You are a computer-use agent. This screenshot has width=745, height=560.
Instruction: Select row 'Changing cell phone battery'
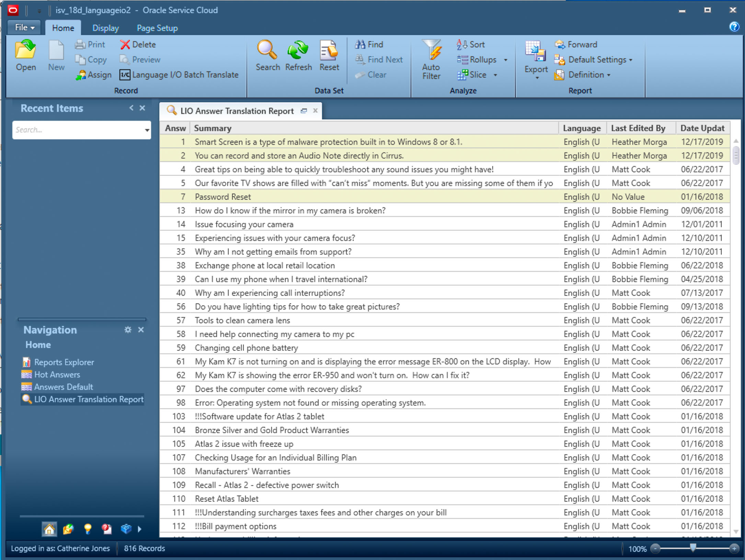tap(445, 348)
